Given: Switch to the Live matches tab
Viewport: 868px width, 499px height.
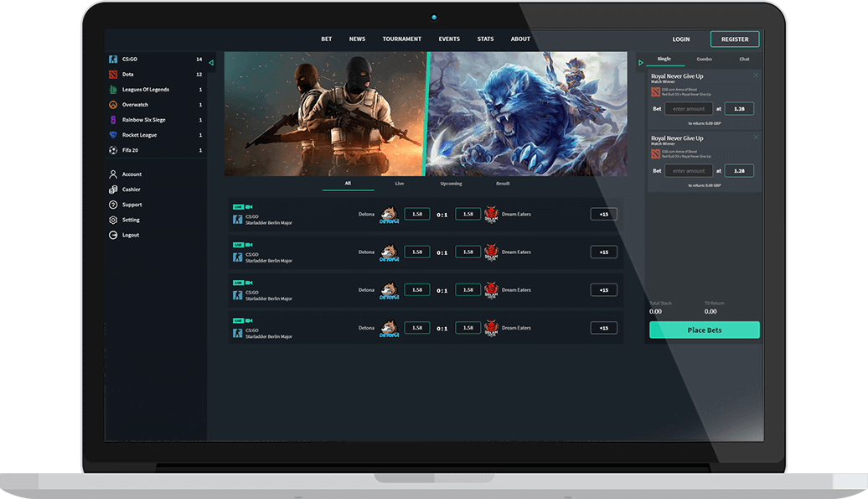Looking at the screenshot, I should pos(399,184).
